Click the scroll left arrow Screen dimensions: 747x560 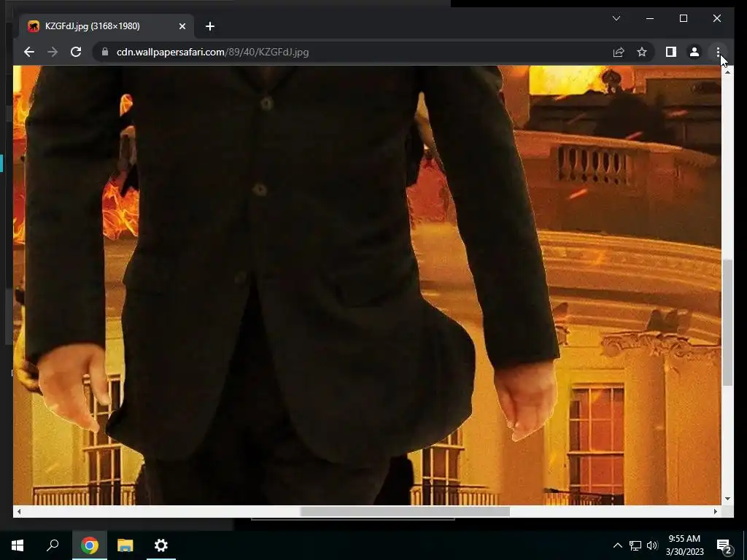point(18,511)
